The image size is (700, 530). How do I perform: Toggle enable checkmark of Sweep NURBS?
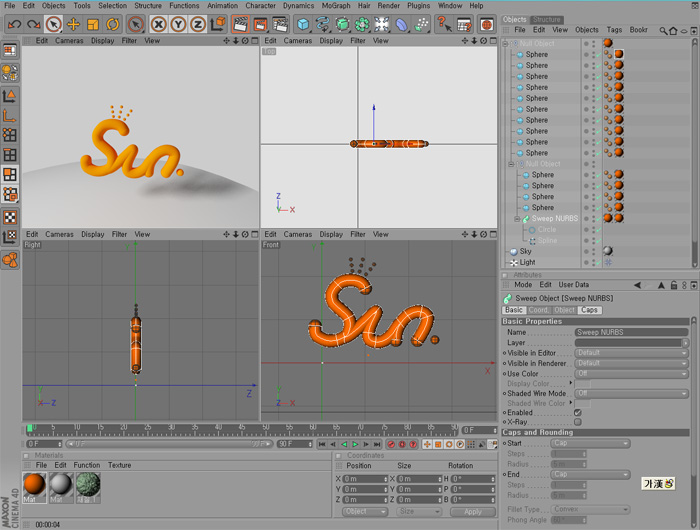(x=599, y=219)
